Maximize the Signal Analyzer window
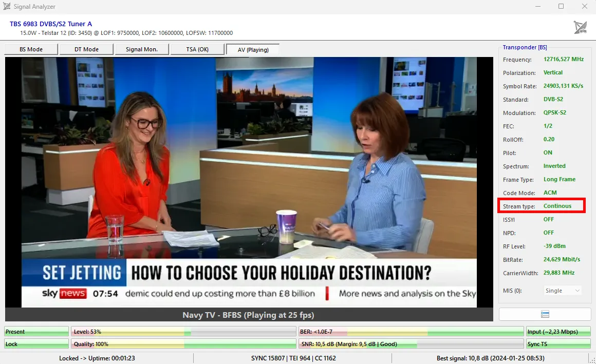The width and height of the screenshot is (596, 364). pyautogui.click(x=561, y=7)
